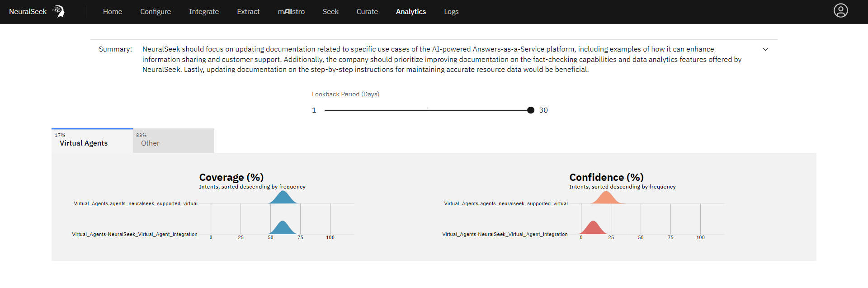Click the Lookback Period slider handle

tap(531, 110)
